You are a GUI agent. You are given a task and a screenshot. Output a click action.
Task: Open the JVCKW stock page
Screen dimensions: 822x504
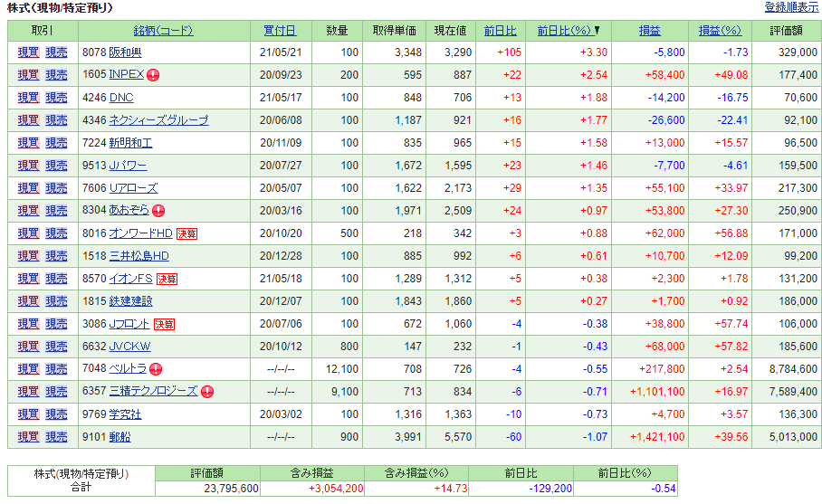click(129, 347)
